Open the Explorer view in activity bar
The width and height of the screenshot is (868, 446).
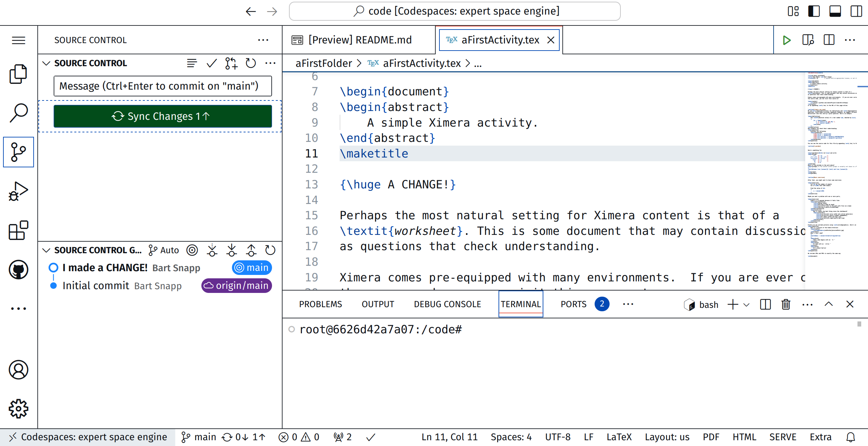tap(18, 74)
